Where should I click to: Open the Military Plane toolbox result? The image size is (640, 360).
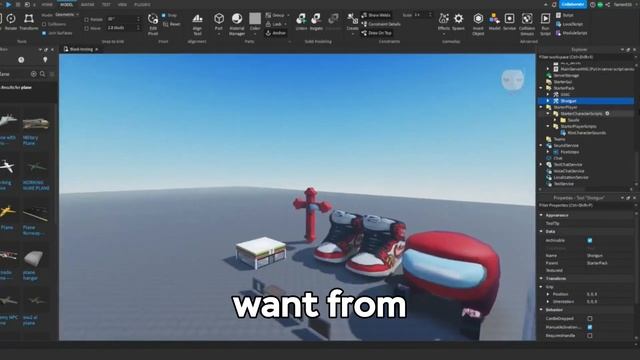point(35,130)
